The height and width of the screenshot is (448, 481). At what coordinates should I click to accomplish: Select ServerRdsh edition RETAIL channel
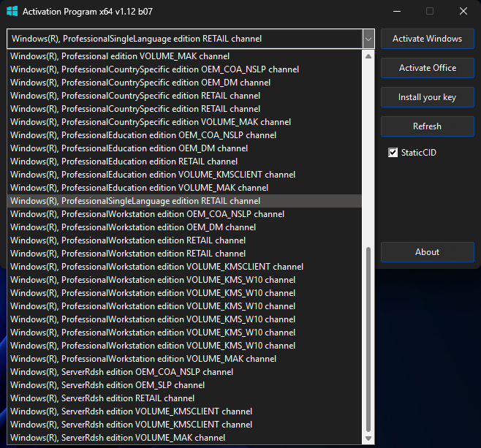(184, 398)
